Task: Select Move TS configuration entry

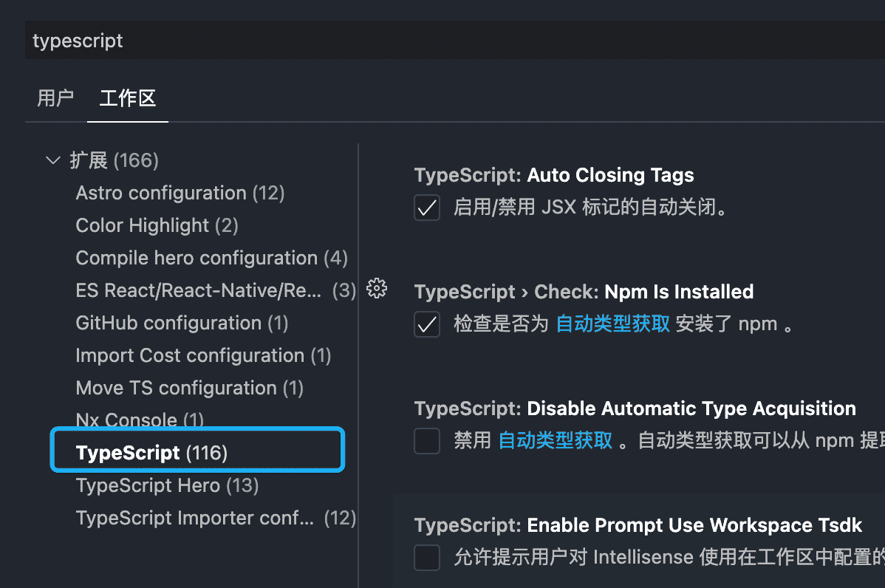Action: 189,388
